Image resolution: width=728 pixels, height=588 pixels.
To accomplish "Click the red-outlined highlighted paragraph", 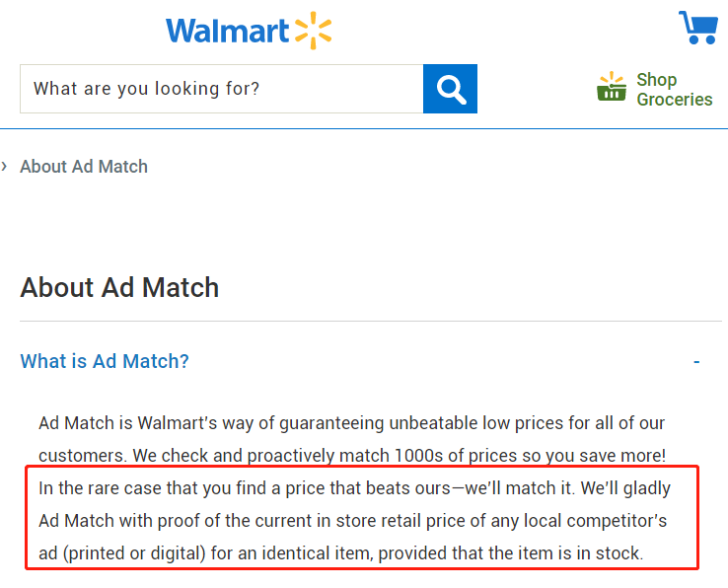I will (362, 517).
